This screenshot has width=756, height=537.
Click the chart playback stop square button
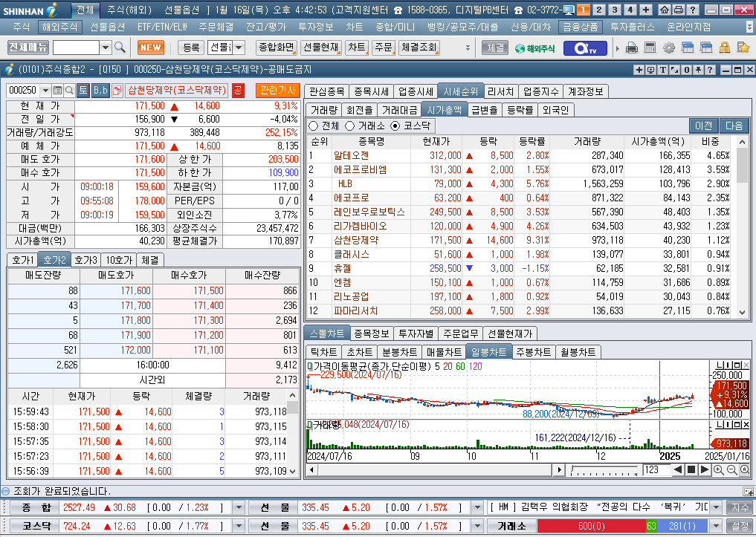click(691, 469)
